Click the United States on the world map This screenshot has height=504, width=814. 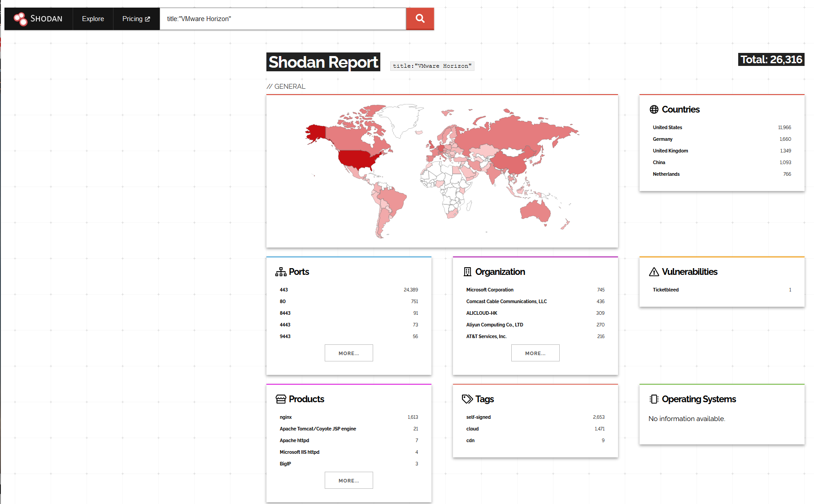(357, 158)
